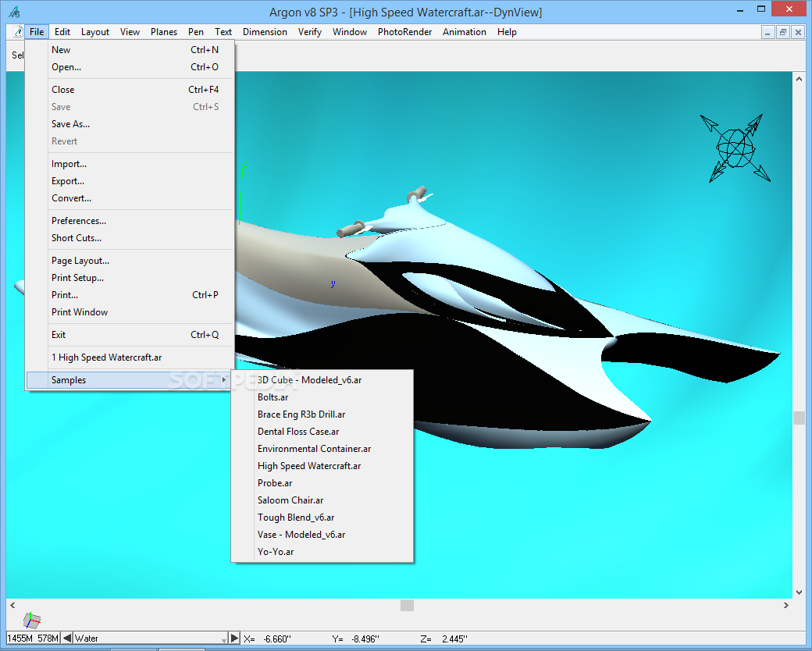Choose Import... menu entry

pyautogui.click(x=130, y=164)
